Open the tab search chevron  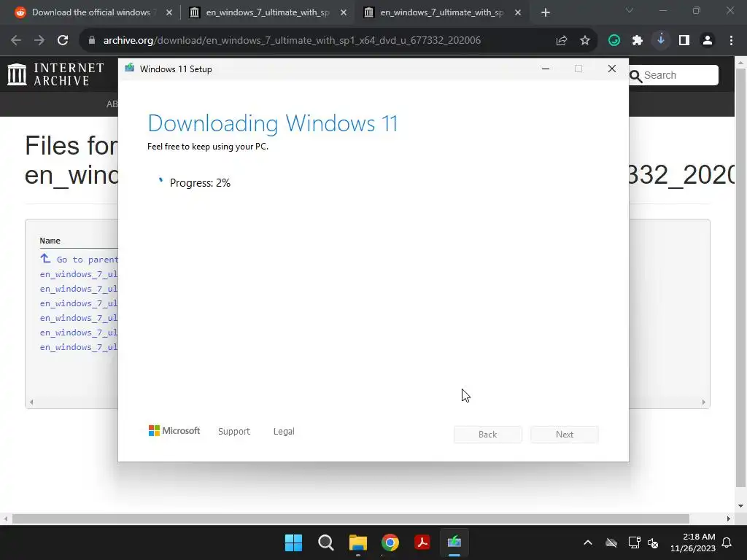click(630, 10)
